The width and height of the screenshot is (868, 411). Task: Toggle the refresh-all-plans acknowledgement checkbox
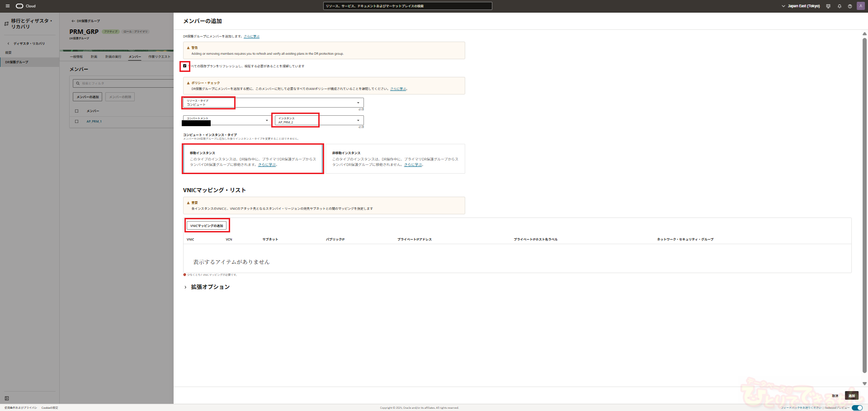coord(185,66)
